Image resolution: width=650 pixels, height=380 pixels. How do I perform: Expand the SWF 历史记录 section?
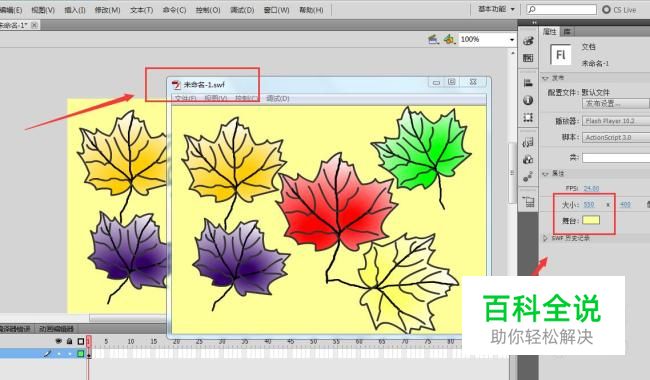click(x=546, y=238)
